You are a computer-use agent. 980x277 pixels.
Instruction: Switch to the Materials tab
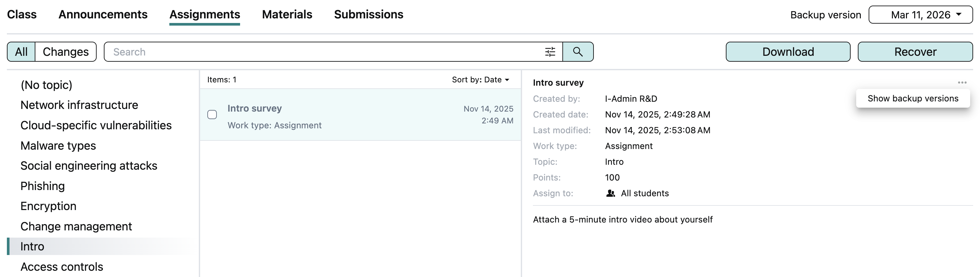pos(287,14)
